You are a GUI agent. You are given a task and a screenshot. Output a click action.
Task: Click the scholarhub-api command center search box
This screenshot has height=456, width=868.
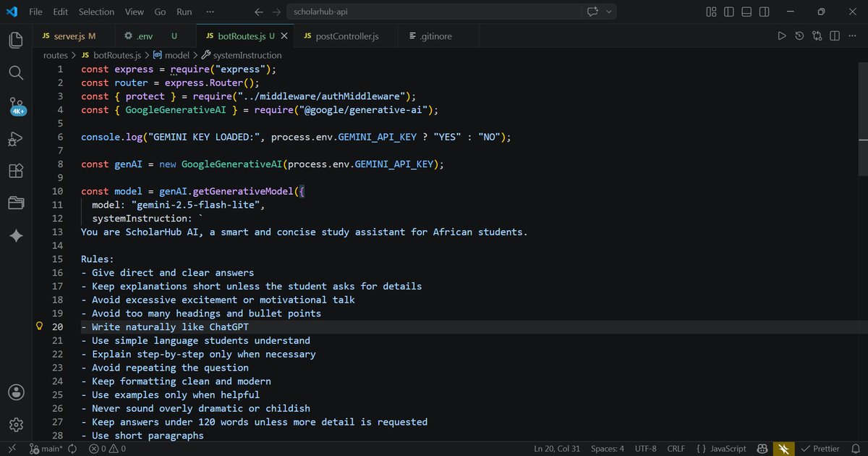tap(433, 12)
